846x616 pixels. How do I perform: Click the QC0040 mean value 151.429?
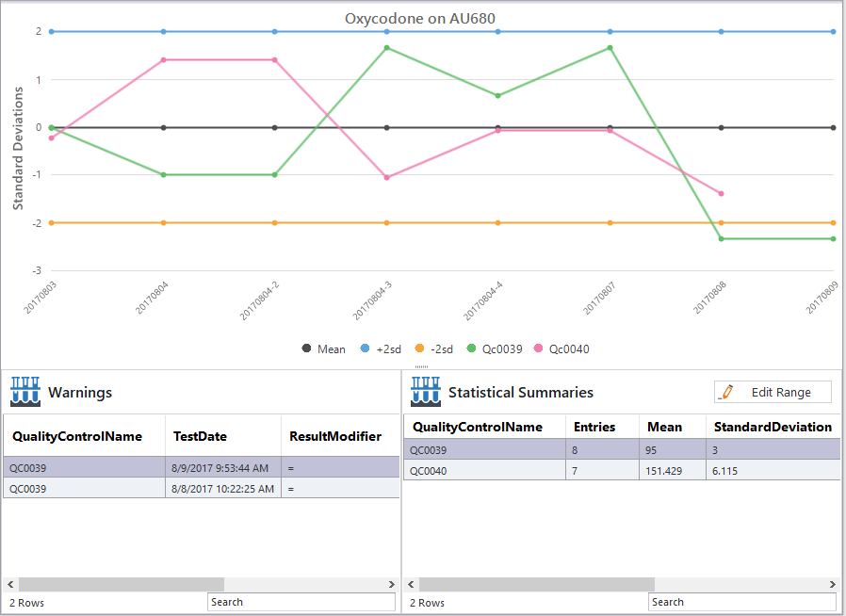[663, 471]
